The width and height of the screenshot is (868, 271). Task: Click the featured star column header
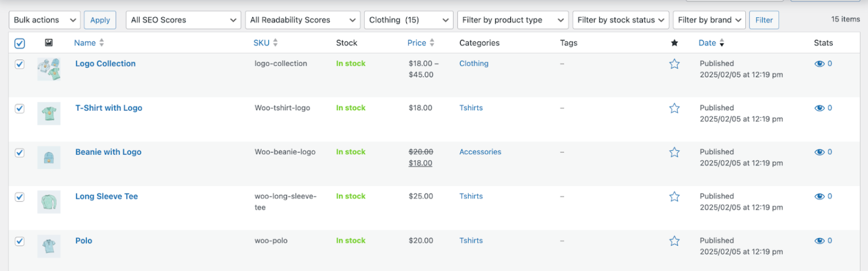pos(674,43)
